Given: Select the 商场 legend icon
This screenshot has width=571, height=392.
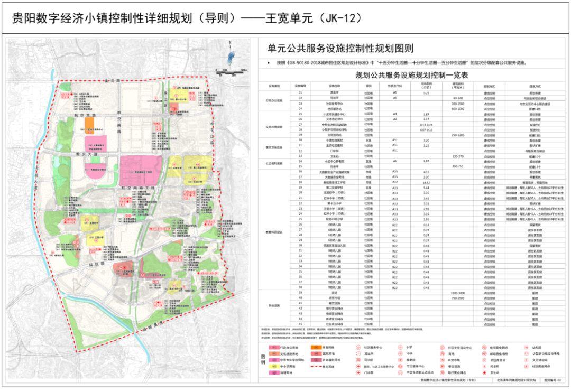Looking at the screenshot, I should click(442, 353).
